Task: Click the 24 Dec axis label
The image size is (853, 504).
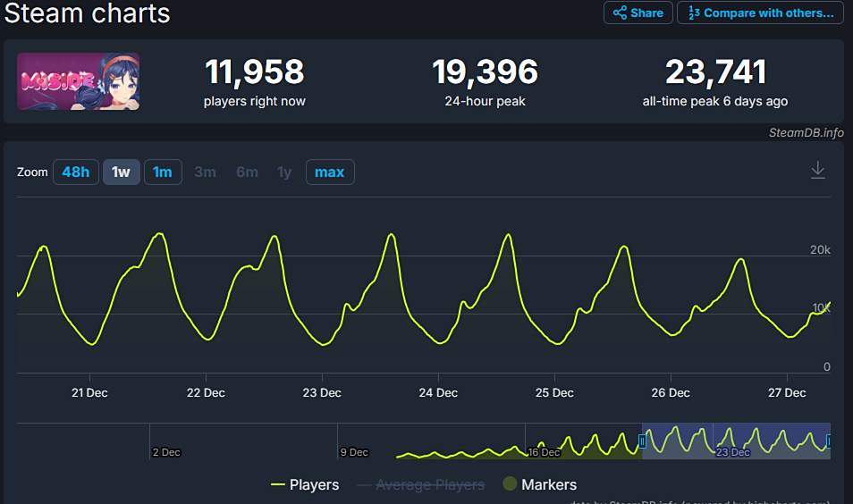Action: point(438,392)
